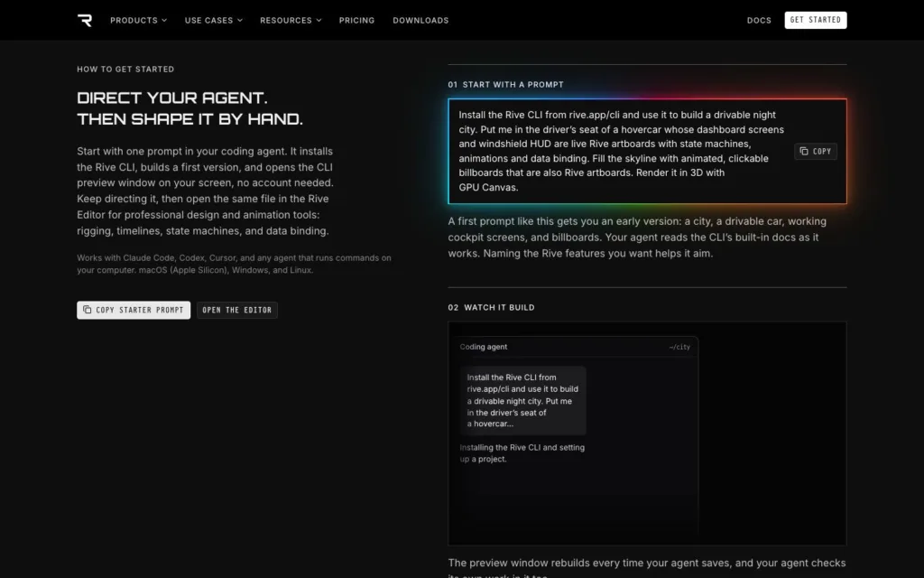This screenshot has width=924, height=578.
Task: Click the copy icon beside the prompt box
Action: click(804, 151)
